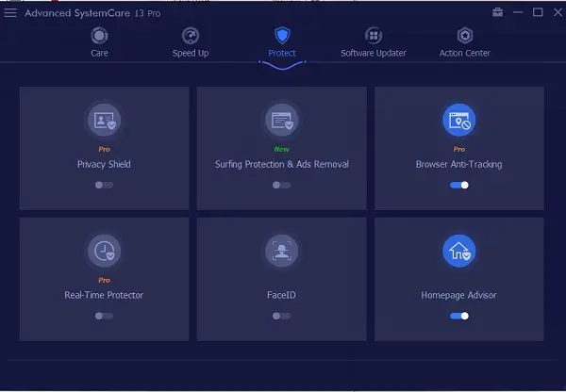Enable the Privacy Shield toggle
The width and height of the screenshot is (566, 392).
click(x=104, y=185)
